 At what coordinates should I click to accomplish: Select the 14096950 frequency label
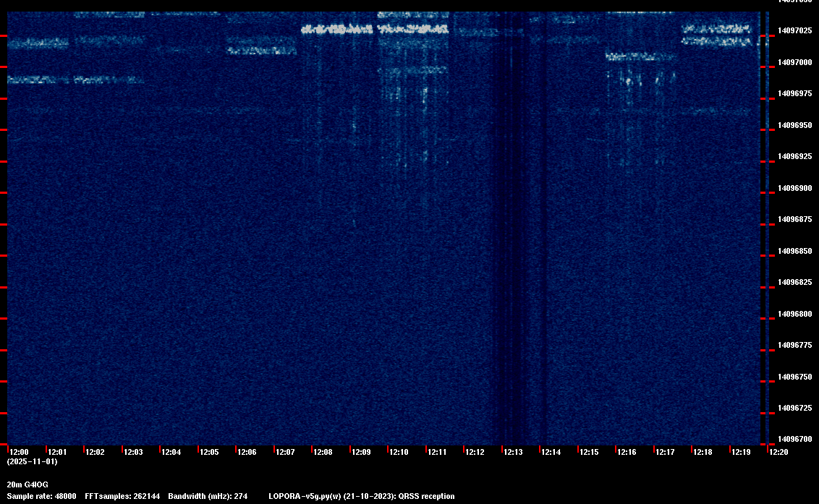[795, 125]
